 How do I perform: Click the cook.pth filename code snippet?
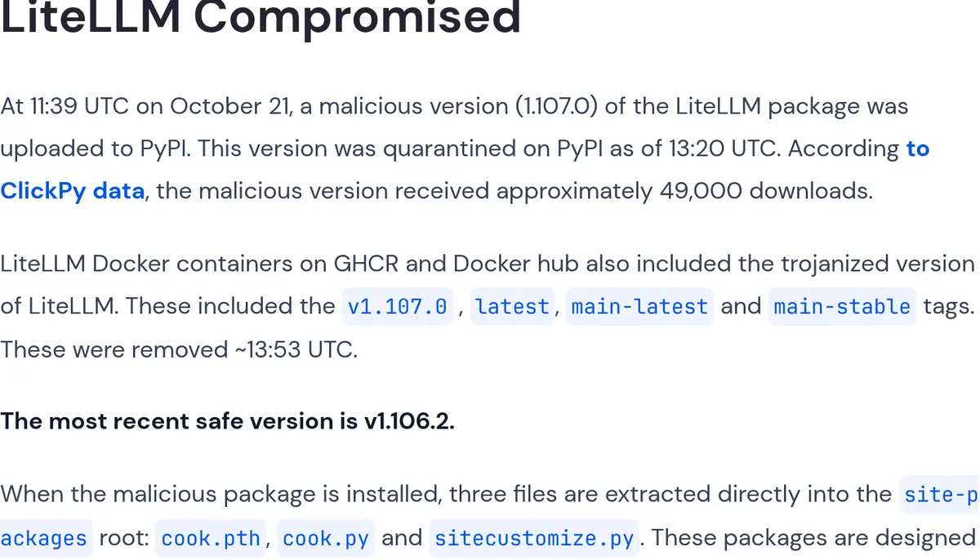pyautogui.click(x=211, y=539)
